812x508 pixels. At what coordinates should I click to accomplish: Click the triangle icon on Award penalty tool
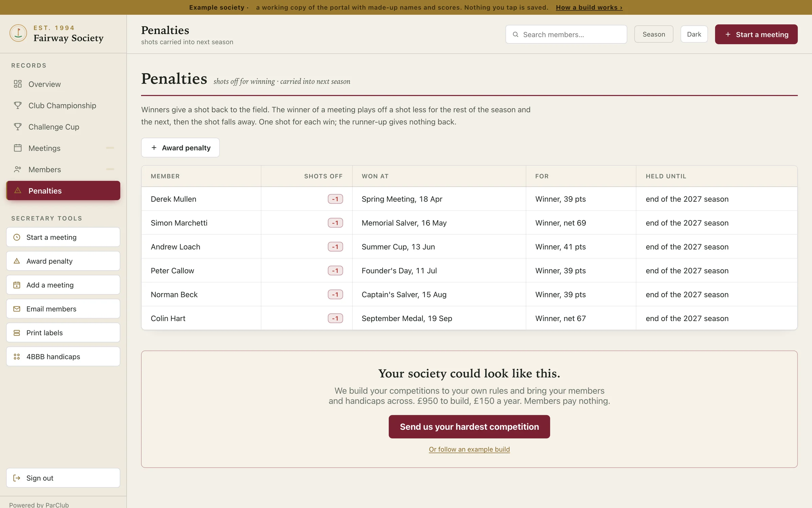point(17,261)
